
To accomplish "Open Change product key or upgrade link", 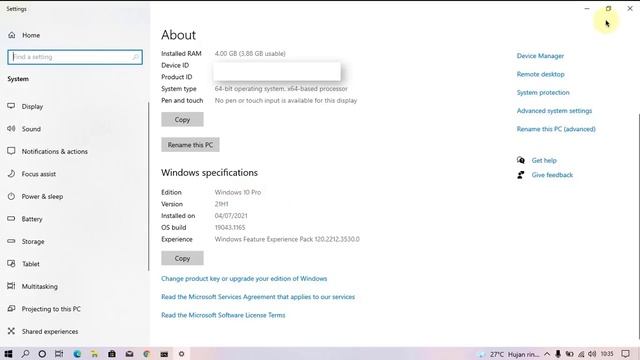I will pos(244,278).
